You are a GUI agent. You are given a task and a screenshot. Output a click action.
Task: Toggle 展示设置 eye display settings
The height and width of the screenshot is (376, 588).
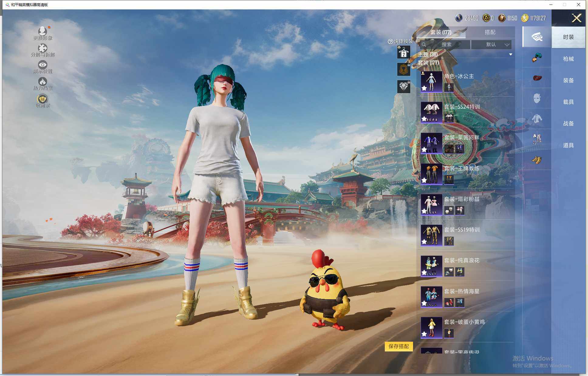(43, 65)
